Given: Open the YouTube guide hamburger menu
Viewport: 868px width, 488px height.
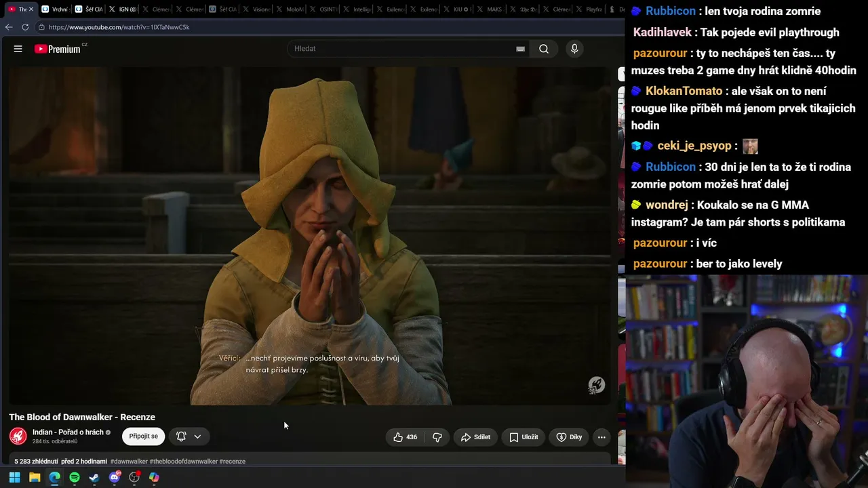Looking at the screenshot, I should click(x=18, y=49).
